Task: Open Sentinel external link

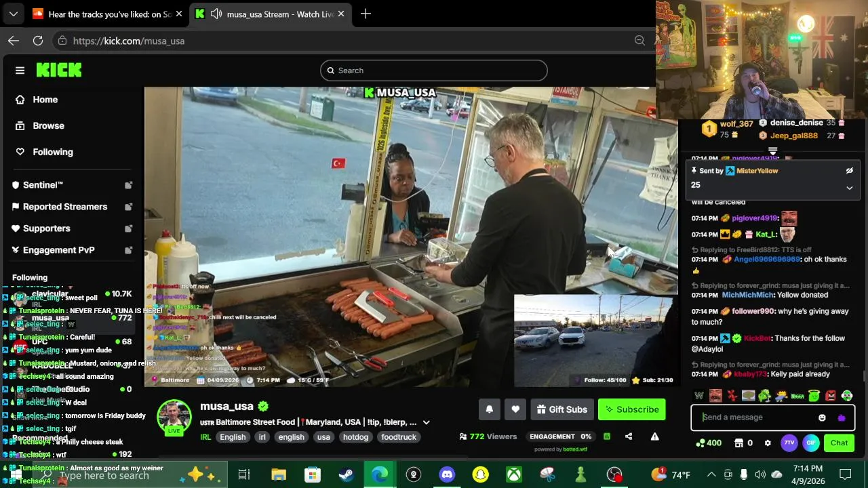Action: [x=72, y=185]
